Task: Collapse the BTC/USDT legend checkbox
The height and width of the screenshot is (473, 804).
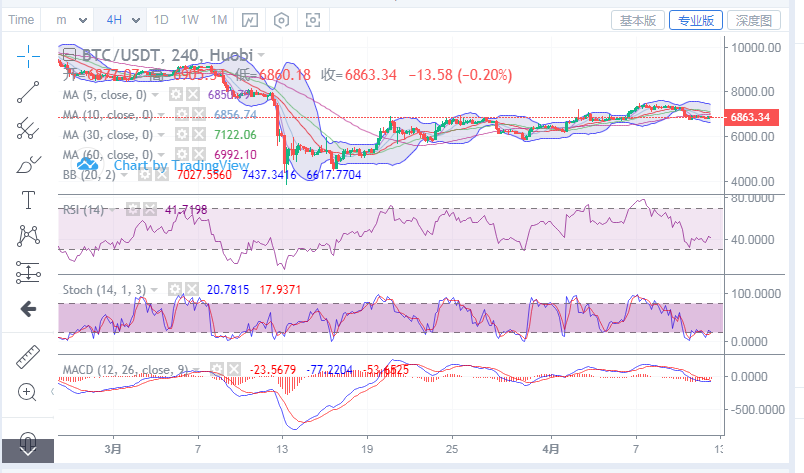Action: [x=69, y=54]
